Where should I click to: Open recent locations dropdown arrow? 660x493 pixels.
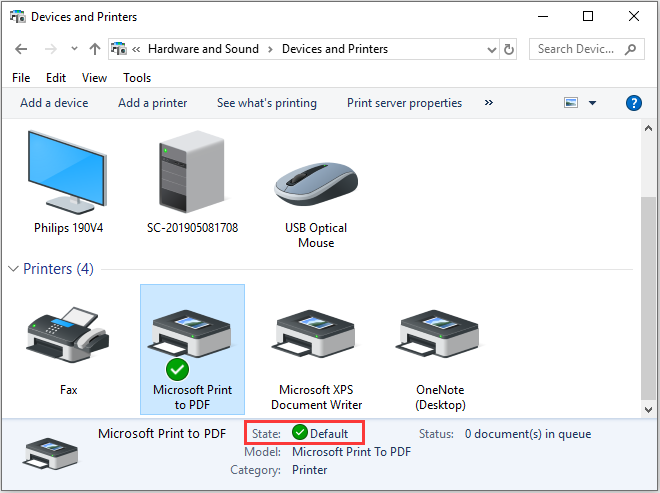(x=74, y=49)
